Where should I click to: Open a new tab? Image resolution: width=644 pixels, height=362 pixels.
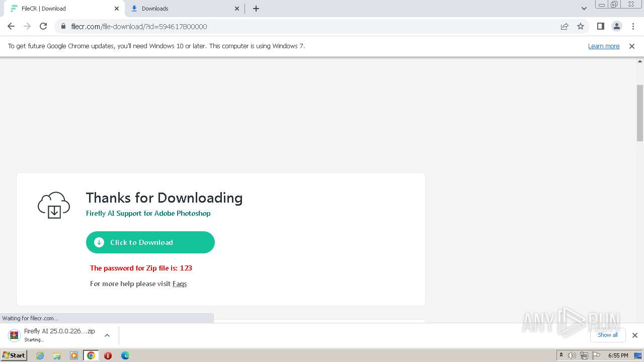pyautogui.click(x=256, y=9)
